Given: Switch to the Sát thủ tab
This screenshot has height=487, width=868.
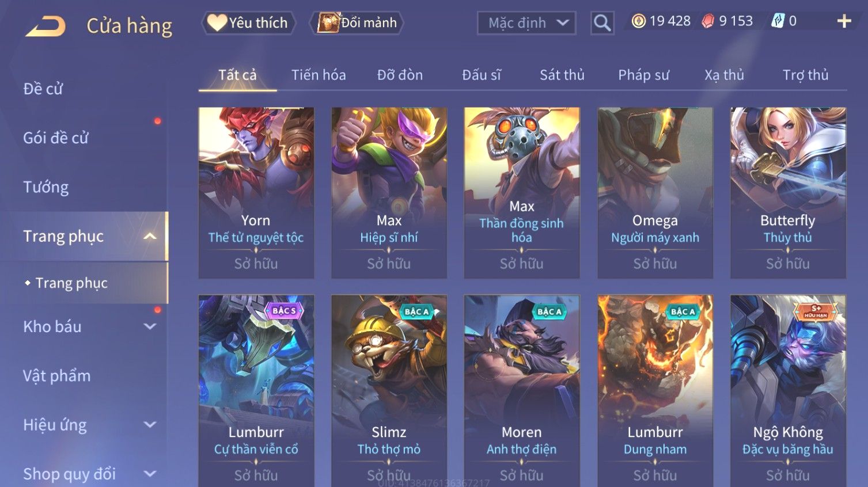Looking at the screenshot, I should click(562, 75).
